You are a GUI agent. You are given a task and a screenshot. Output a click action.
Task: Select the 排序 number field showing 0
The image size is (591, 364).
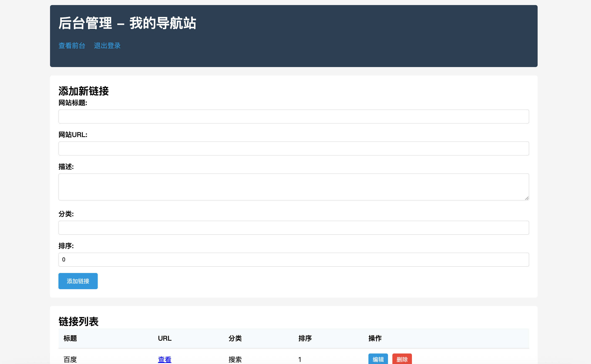coord(293,260)
